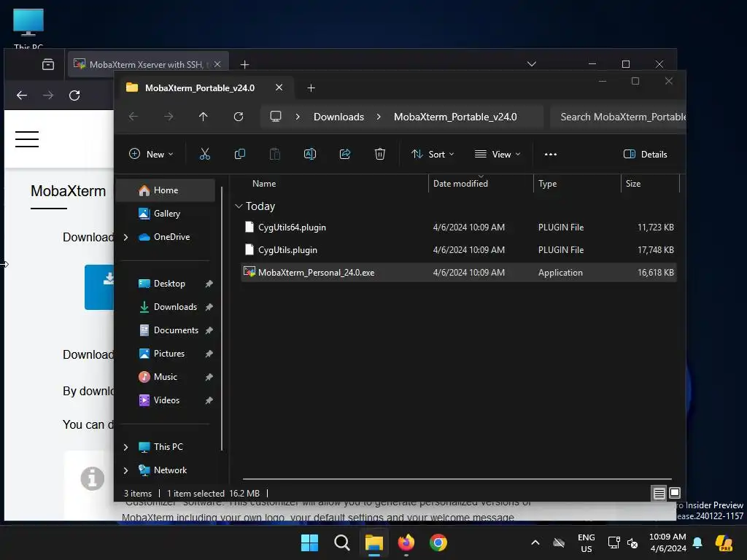Select the CygUtils.plugin file

(458, 250)
